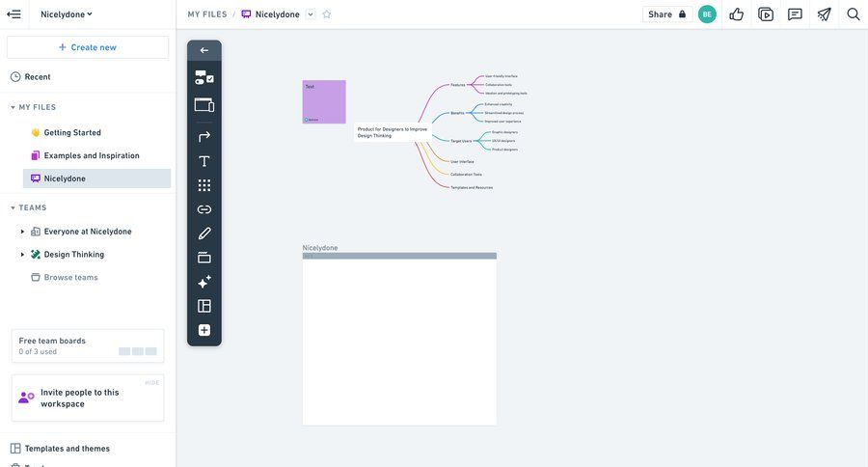The image size is (868, 467).
Task: Click the gray frame header bar
Action: pyautogui.click(x=399, y=256)
